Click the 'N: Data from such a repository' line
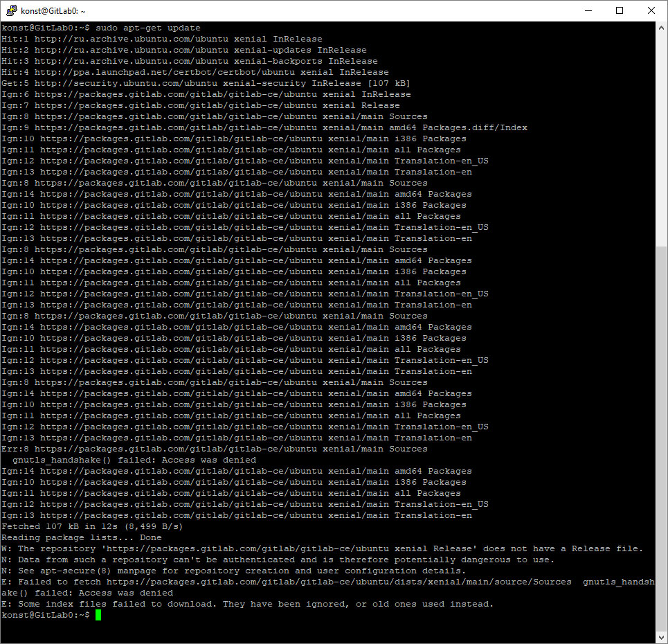Image resolution: width=668 pixels, height=644 pixels. pos(278,560)
